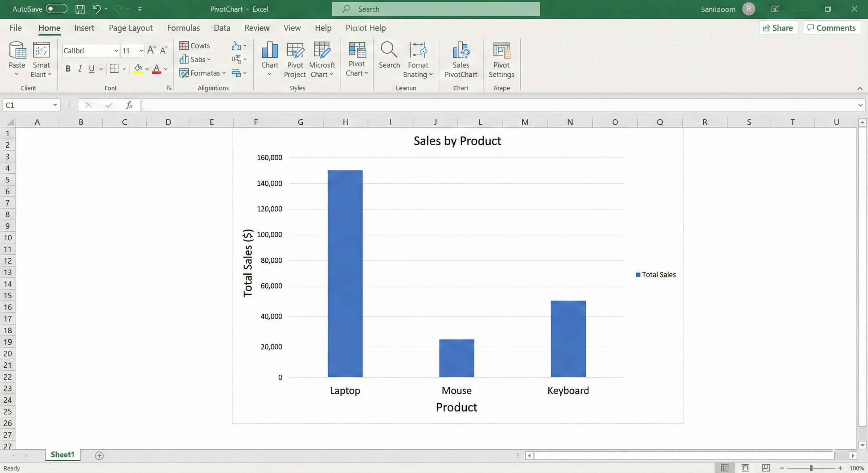Toggle bold formatting
Image resolution: width=868 pixels, height=473 pixels.
tap(68, 69)
